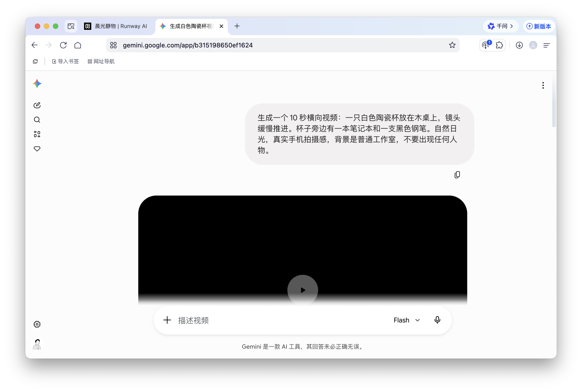The image size is (582, 392).
Task: Play the generated video
Action: (303, 290)
